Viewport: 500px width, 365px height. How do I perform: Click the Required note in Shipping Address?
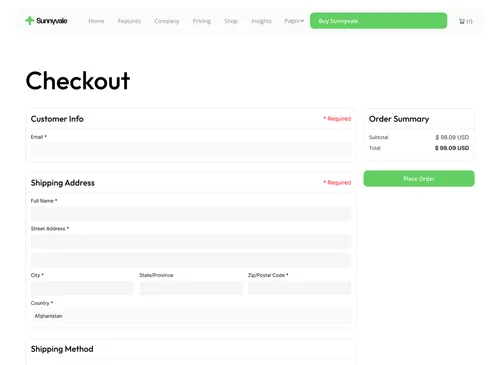tap(337, 183)
